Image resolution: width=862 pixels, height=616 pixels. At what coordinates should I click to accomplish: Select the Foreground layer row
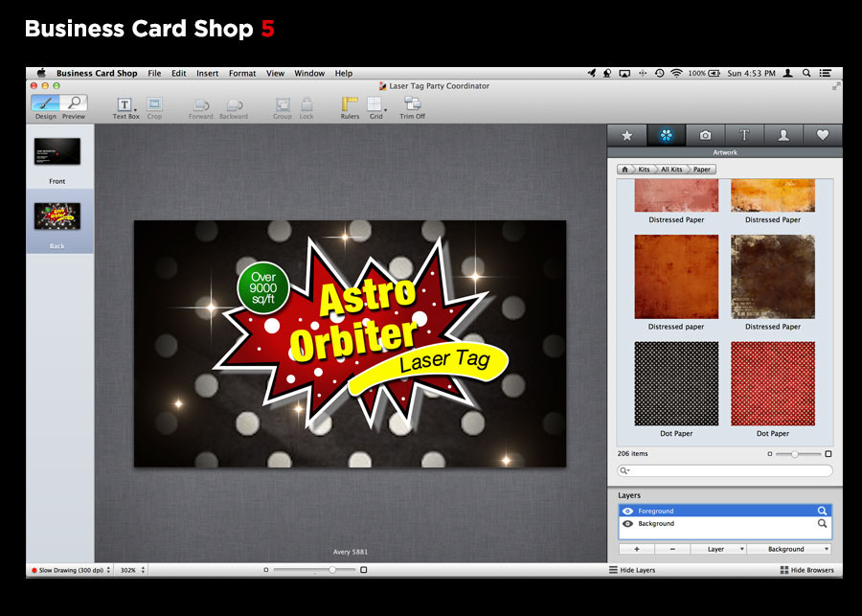click(725, 511)
